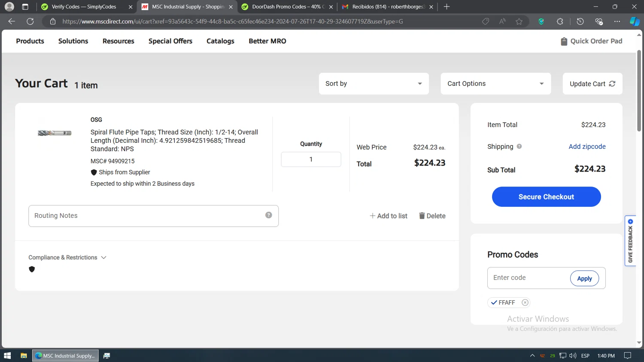Open the browser profile avatar icon
644x362 pixels.
[9, 6]
